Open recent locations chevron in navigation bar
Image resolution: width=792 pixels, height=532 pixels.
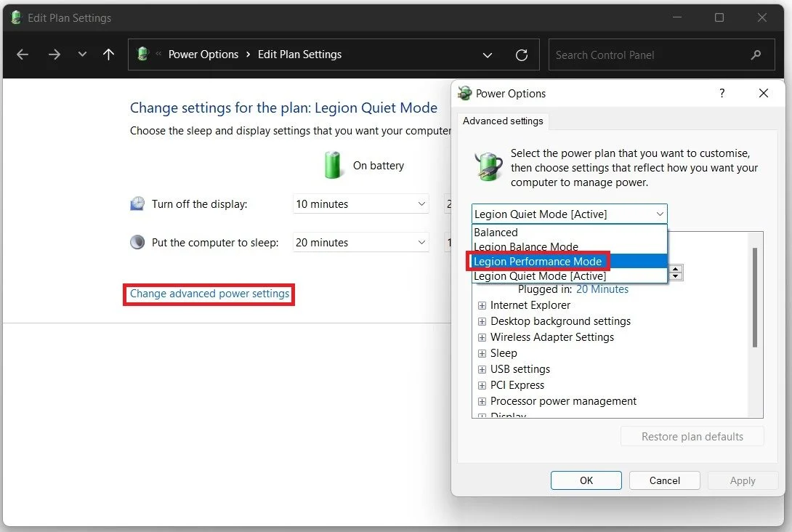coord(82,54)
